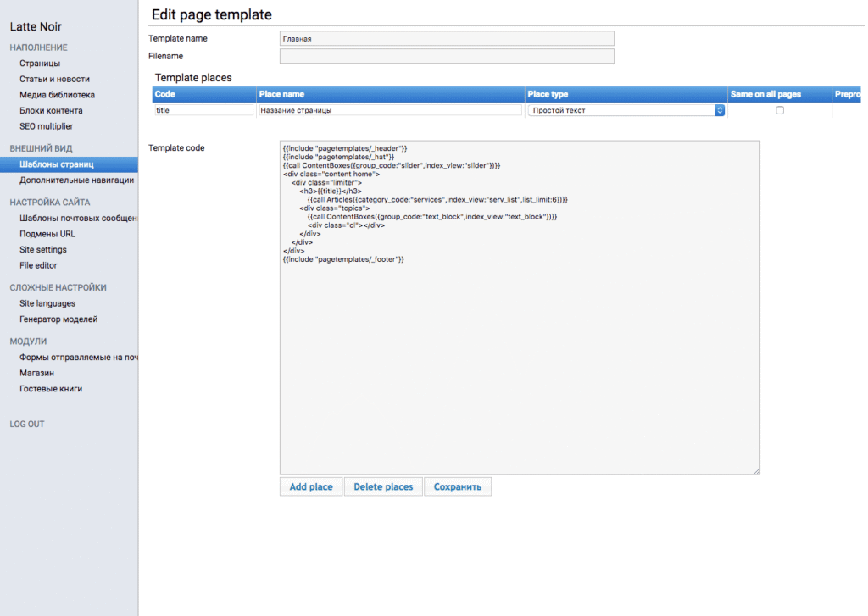The width and height of the screenshot is (868, 616).
Task: Open the File editor
Action: pos(38,265)
